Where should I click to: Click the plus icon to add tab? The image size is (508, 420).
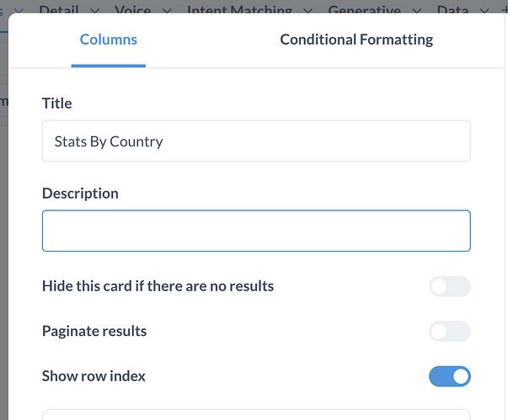505,10
